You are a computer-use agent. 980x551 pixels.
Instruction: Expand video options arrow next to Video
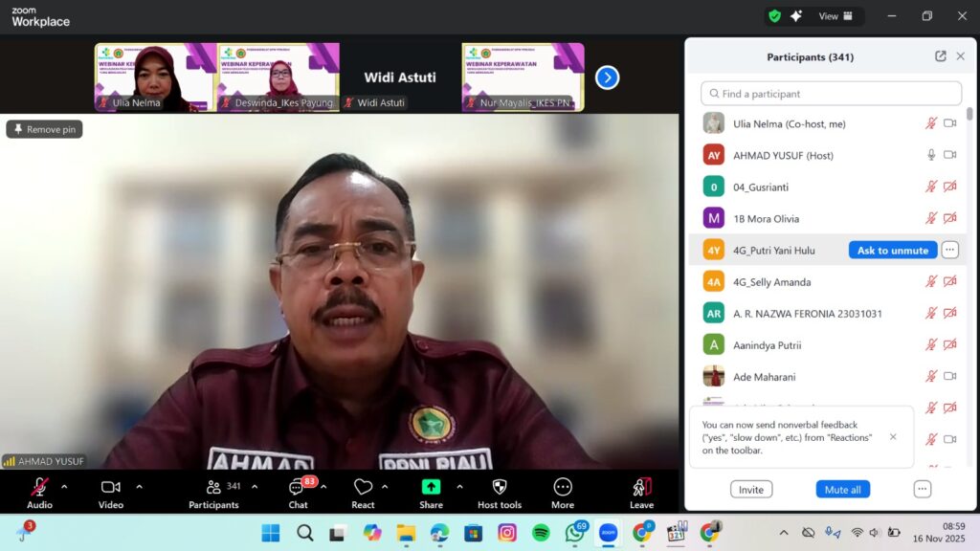pyautogui.click(x=139, y=487)
